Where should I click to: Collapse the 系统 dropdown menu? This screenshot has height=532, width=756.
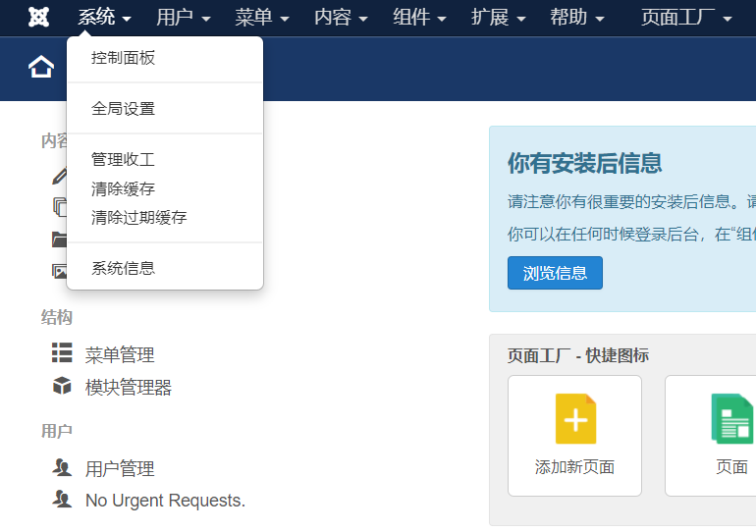[x=104, y=18]
